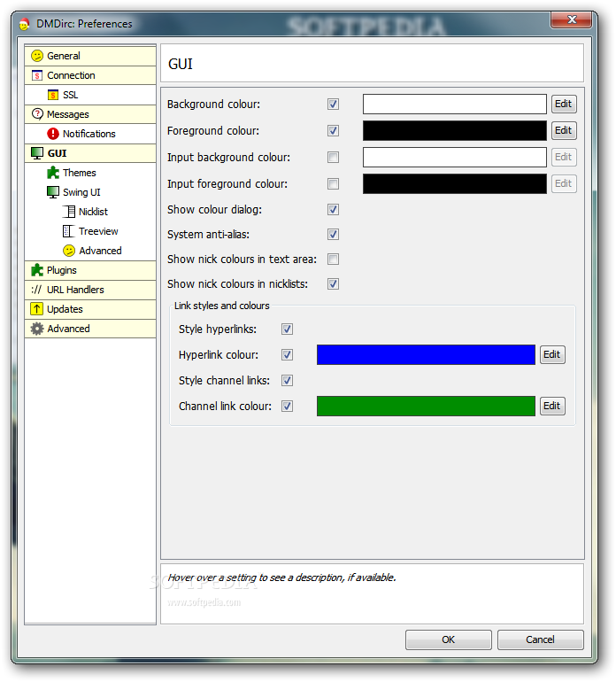Enable the Input foreground colour checkbox
Viewport: 616px width, 682px height.
[333, 184]
